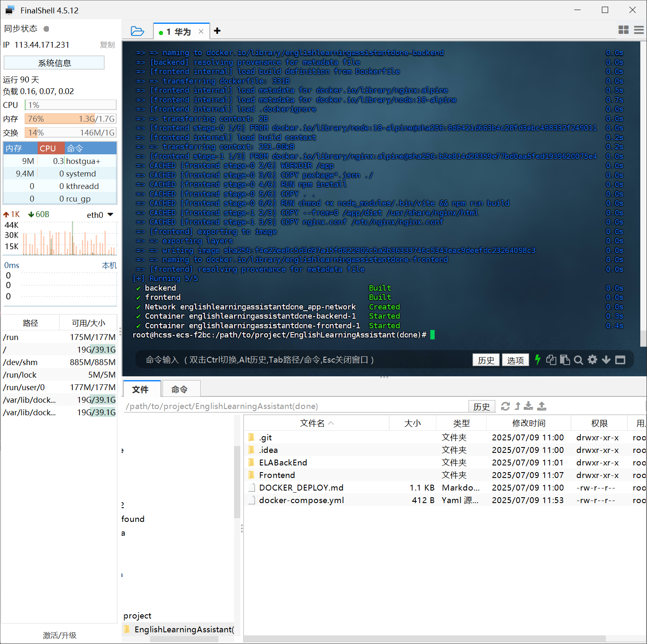Viewport: 647px width, 644px height.
Task: Select the .git folder row
Action: [445, 437]
